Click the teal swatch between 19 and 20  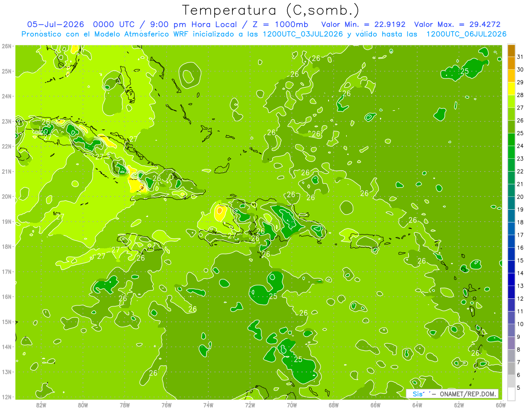(x=511, y=203)
